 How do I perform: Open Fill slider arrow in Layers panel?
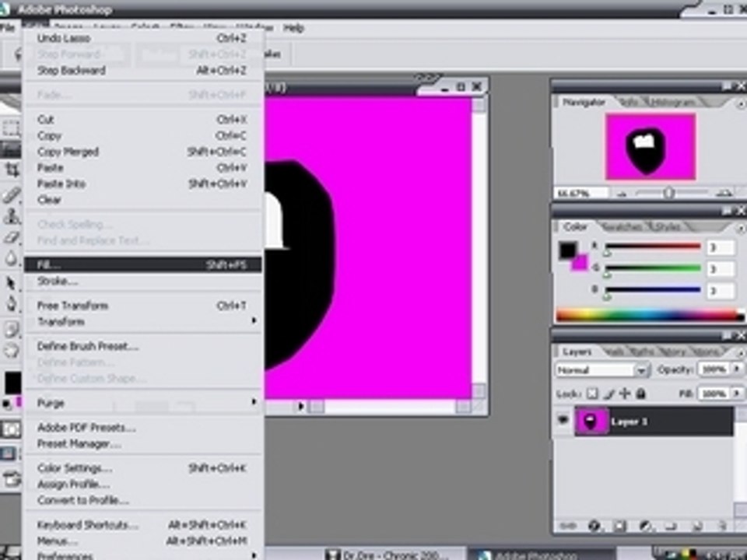(738, 394)
